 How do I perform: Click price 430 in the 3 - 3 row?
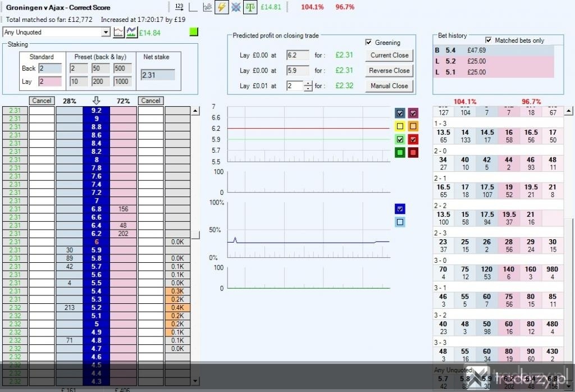pyautogui.click(x=553, y=355)
